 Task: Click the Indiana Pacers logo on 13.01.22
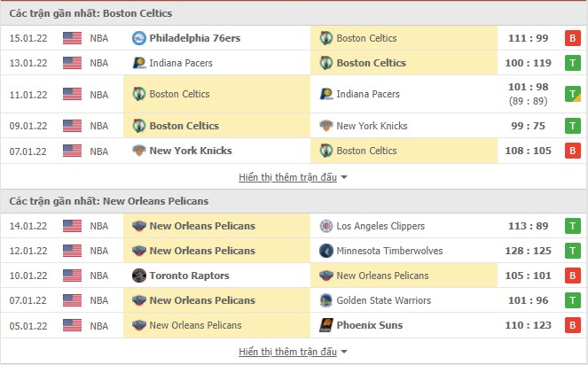[138, 63]
